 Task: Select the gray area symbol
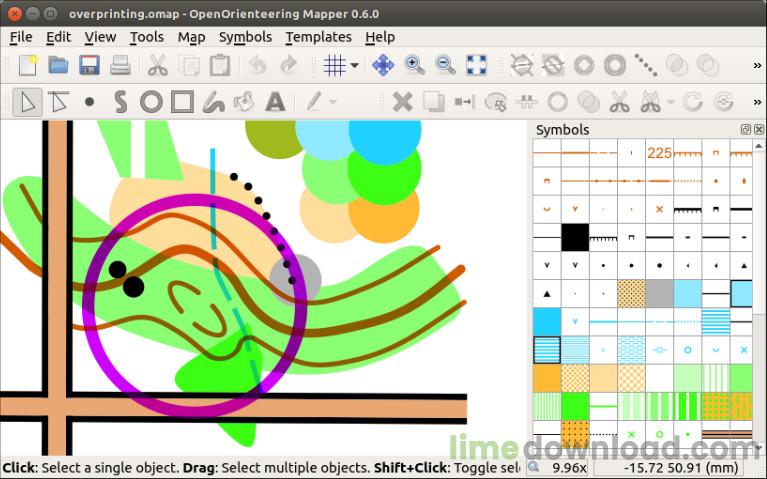click(x=659, y=294)
